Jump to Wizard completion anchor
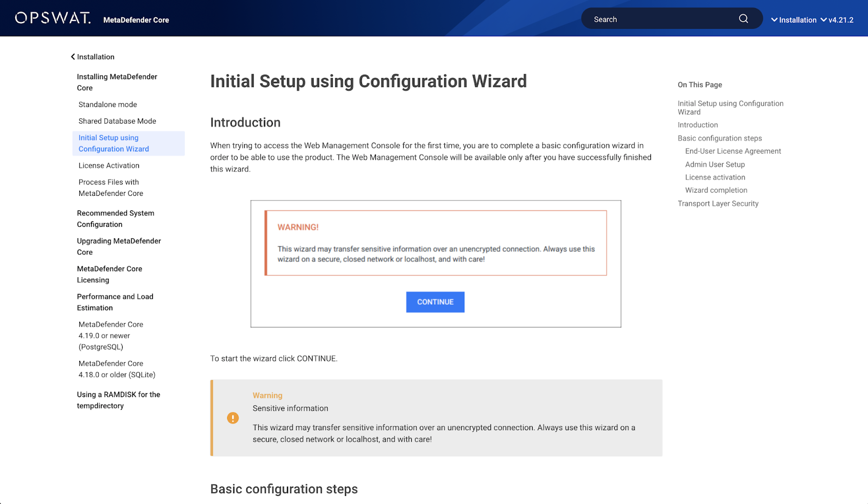Screen dimensions: 868x504 point(716,190)
